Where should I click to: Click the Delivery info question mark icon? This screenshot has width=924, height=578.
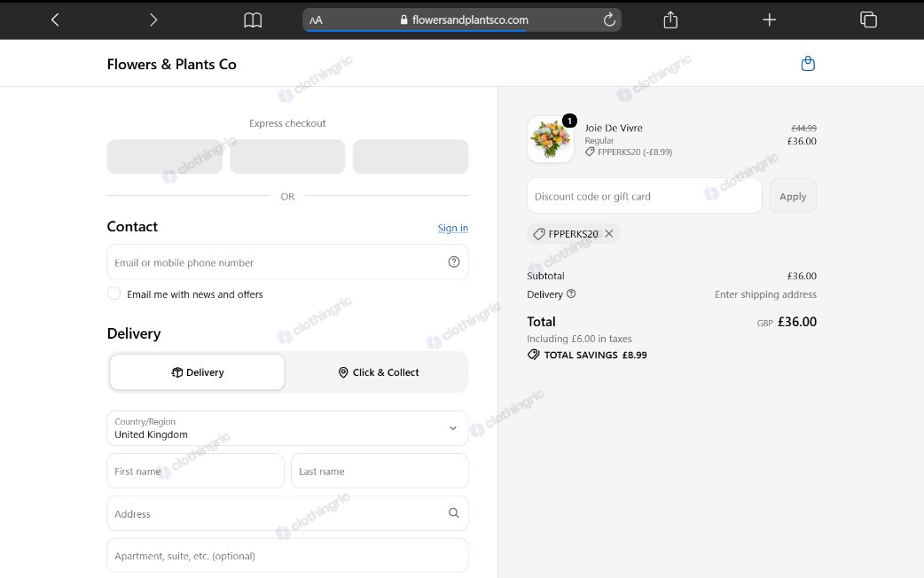tap(571, 294)
